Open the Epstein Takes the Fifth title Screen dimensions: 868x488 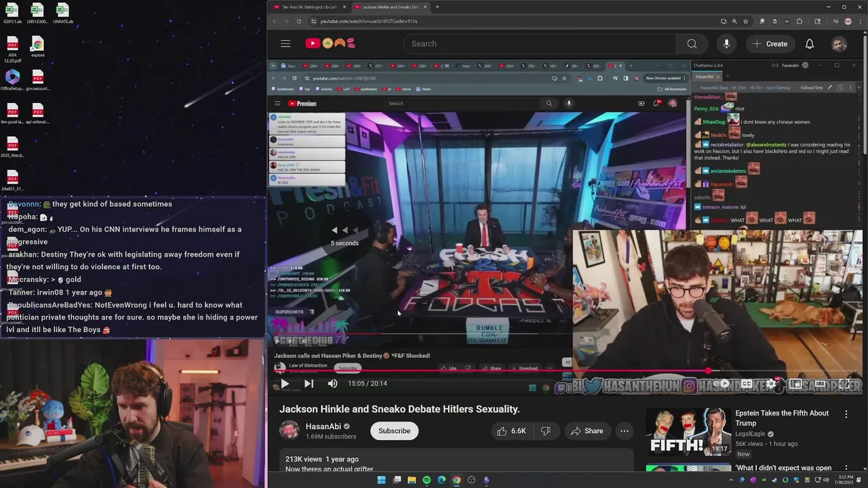click(782, 418)
